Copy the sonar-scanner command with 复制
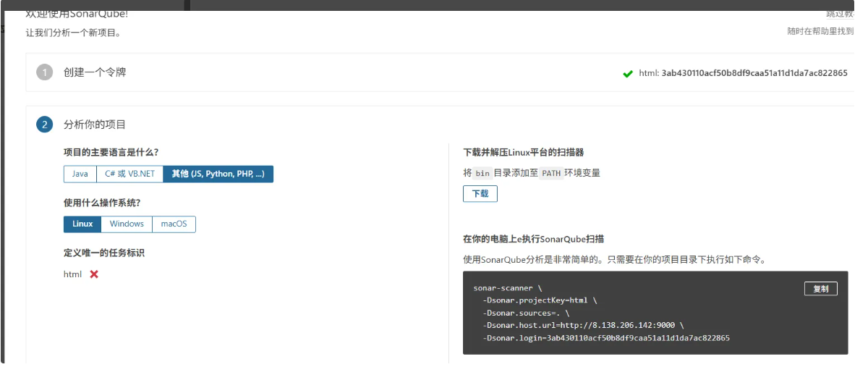 pyautogui.click(x=821, y=289)
